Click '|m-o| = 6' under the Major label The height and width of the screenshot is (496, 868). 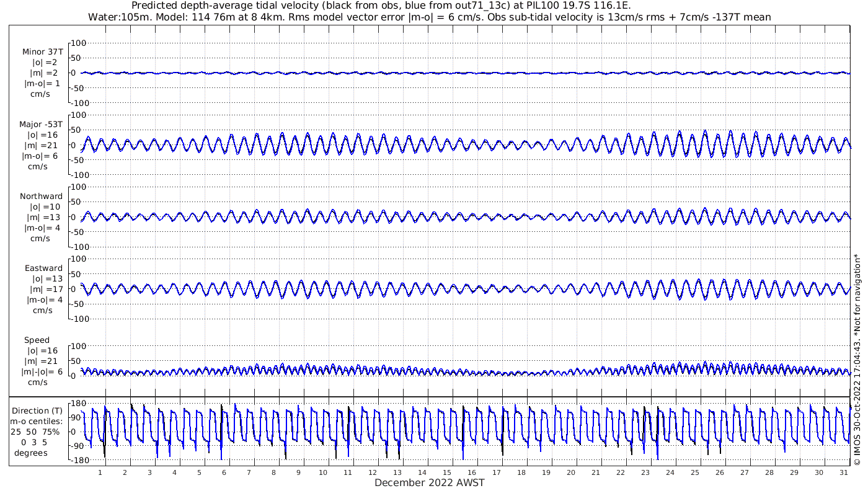pyautogui.click(x=40, y=156)
